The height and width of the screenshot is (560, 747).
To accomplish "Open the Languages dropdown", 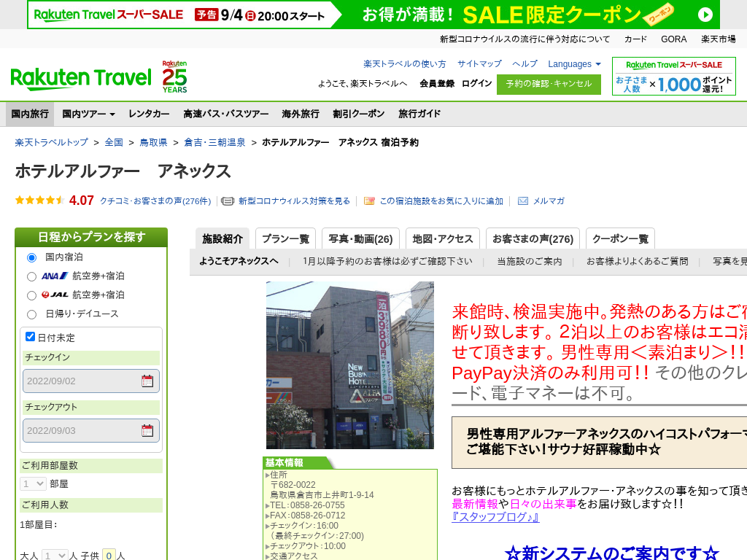I will coord(575,64).
